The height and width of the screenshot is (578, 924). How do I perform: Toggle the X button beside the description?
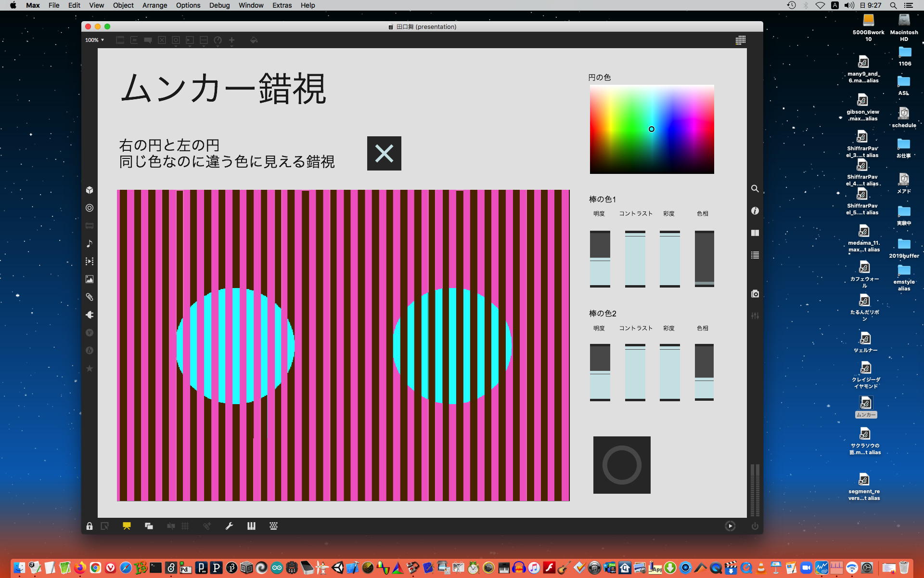[384, 154]
